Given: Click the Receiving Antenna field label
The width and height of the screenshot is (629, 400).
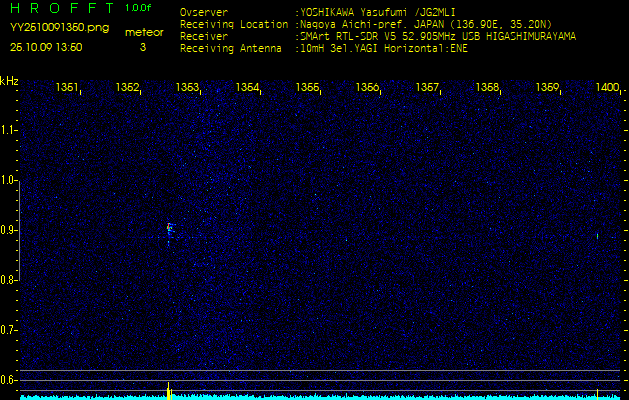Looking at the screenshot, I should [231, 49].
